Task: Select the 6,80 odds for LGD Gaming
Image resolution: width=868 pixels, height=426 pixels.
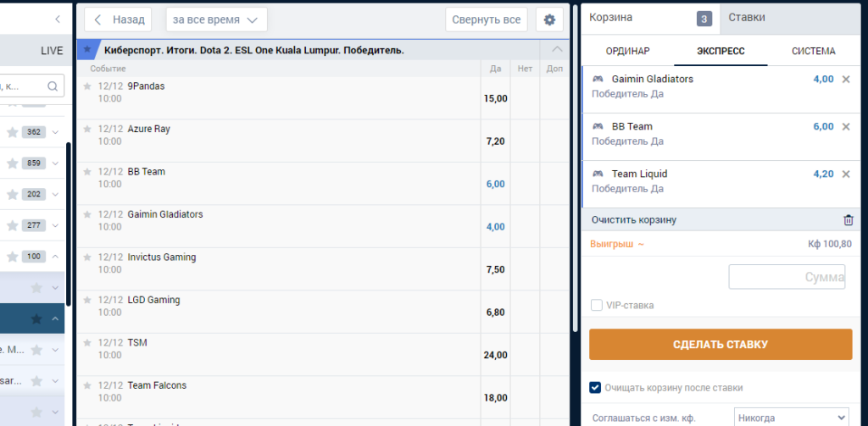Action: point(495,312)
